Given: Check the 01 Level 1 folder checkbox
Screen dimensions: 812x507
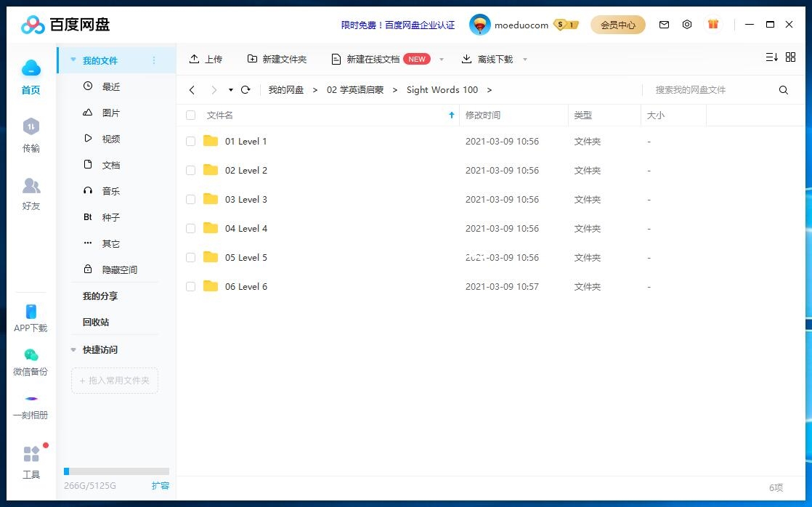Looking at the screenshot, I should pos(190,141).
